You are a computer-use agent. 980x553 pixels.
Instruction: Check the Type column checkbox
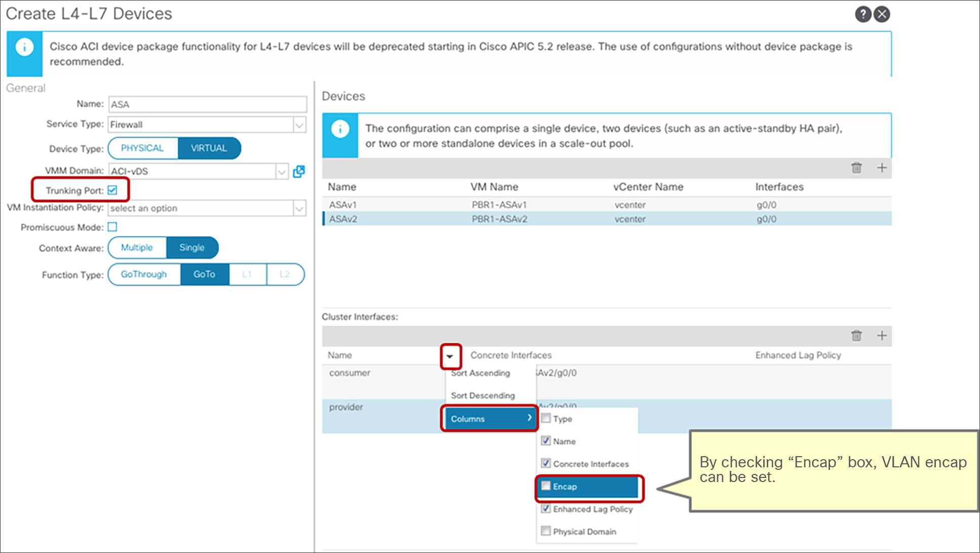click(x=545, y=418)
